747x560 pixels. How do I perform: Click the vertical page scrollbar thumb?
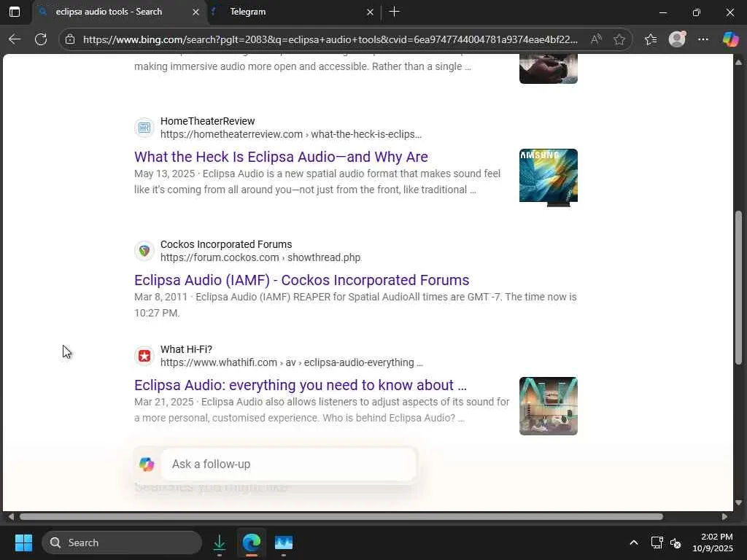coord(738,287)
